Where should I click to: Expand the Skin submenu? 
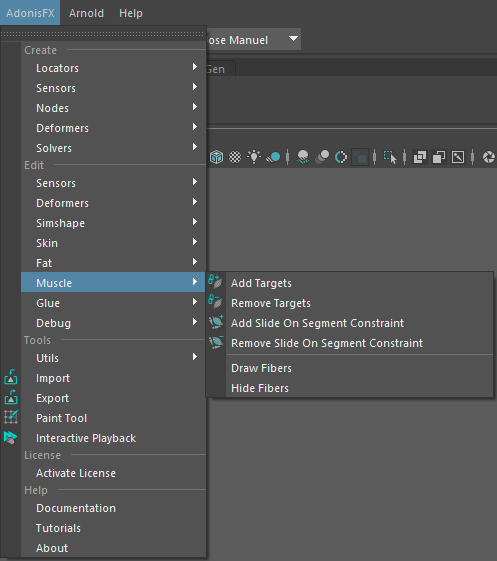(x=113, y=243)
